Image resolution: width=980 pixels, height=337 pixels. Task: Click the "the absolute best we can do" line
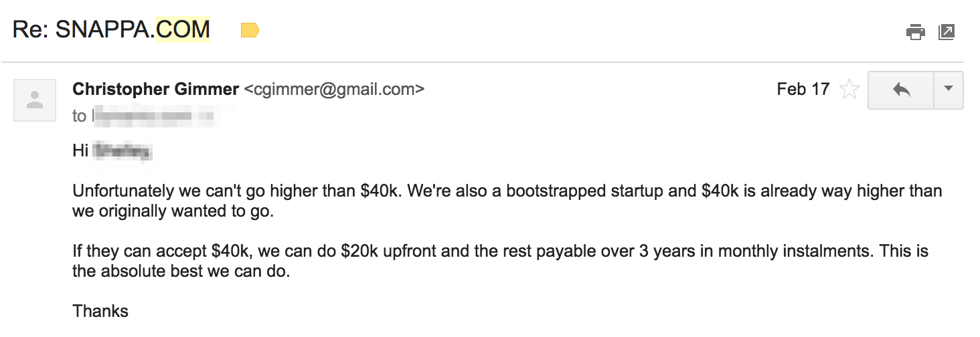(181, 272)
